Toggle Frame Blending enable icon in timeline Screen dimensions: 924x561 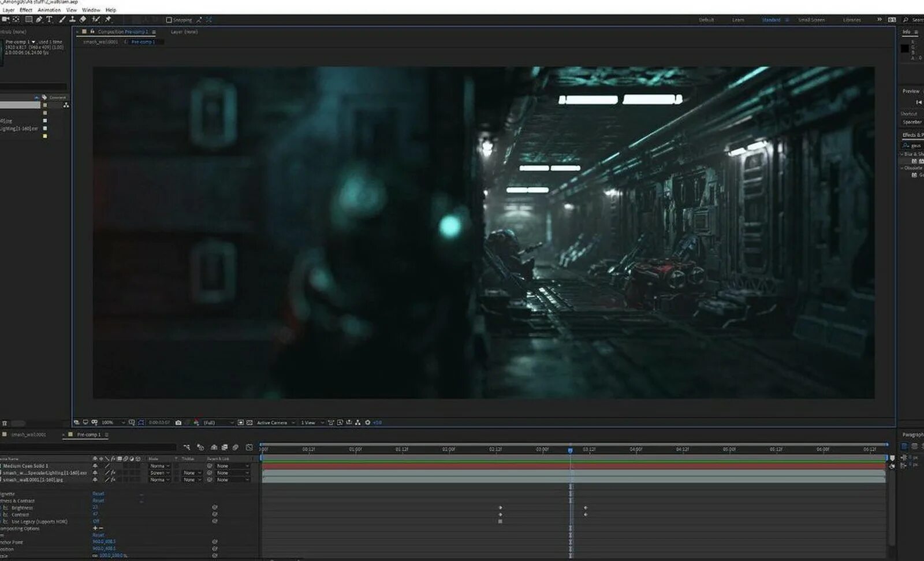(225, 447)
